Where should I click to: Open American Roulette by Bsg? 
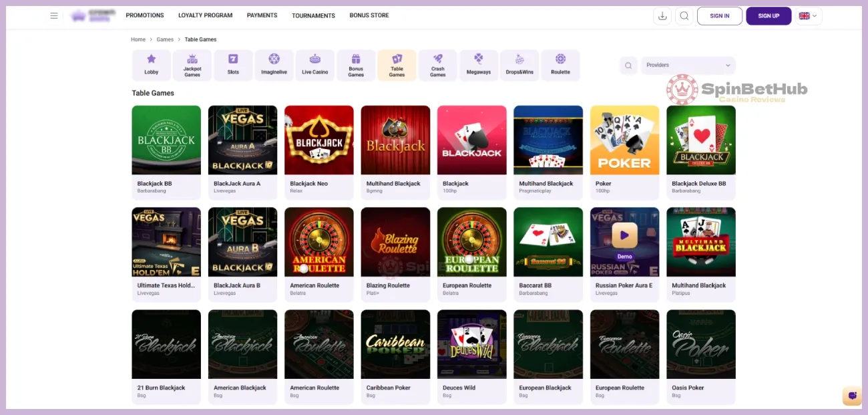click(319, 344)
